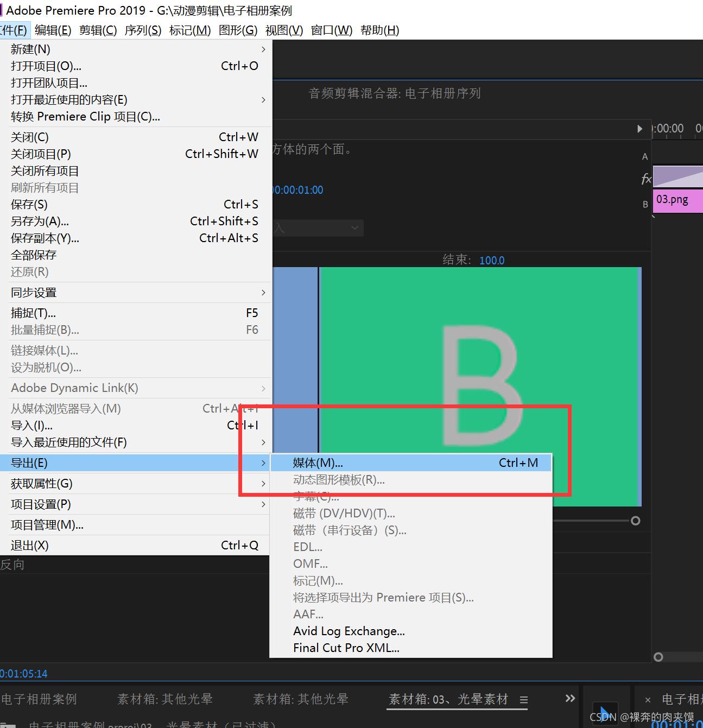Choose 打开团队项目... entry
This screenshot has width=703, height=728.
135,83
